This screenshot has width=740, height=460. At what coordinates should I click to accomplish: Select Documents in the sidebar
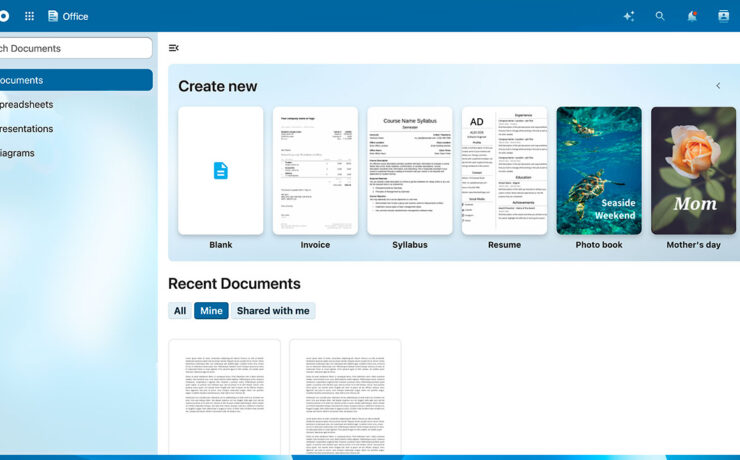76,80
